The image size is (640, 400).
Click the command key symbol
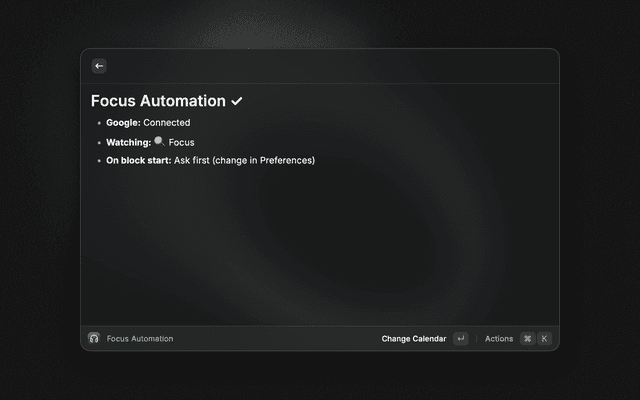(x=527, y=338)
